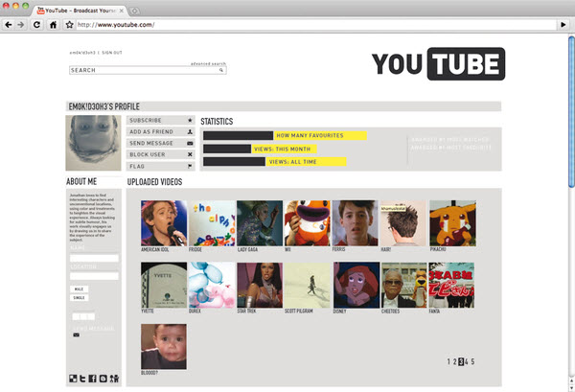575x392 pixels.
Task: Open the American Idol video thumbnail
Action: pyautogui.click(x=164, y=223)
